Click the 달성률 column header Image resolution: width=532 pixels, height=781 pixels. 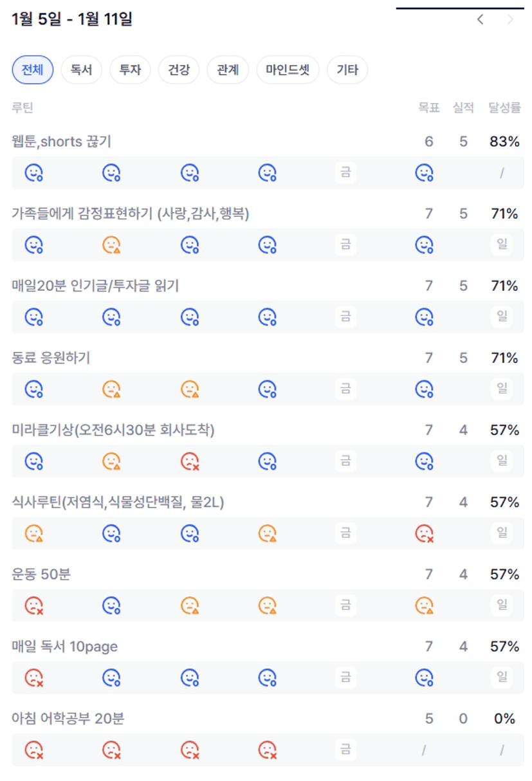click(x=504, y=108)
